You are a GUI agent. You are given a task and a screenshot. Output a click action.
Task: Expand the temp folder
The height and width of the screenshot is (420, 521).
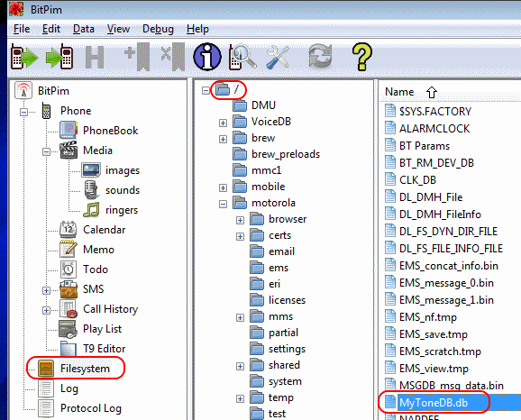(240, 398)
